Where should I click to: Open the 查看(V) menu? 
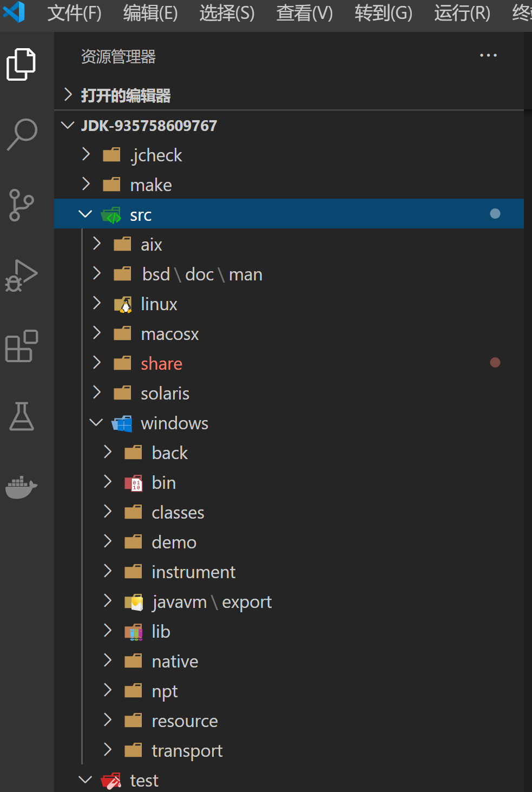pos(305,12)
